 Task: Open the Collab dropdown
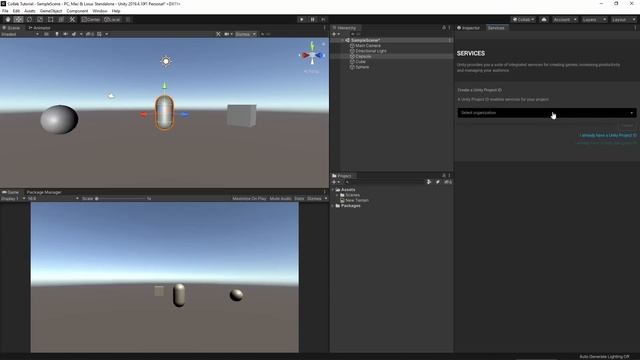tap(523, 20)
